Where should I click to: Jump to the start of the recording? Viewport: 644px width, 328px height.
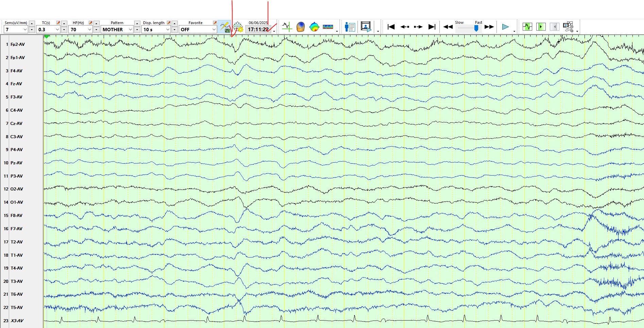coord(391,27)
